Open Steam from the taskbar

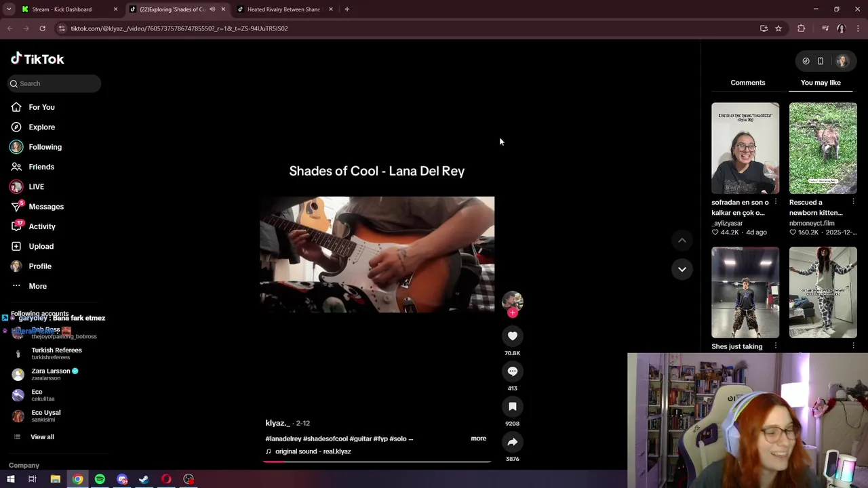(x=144, y=479)
